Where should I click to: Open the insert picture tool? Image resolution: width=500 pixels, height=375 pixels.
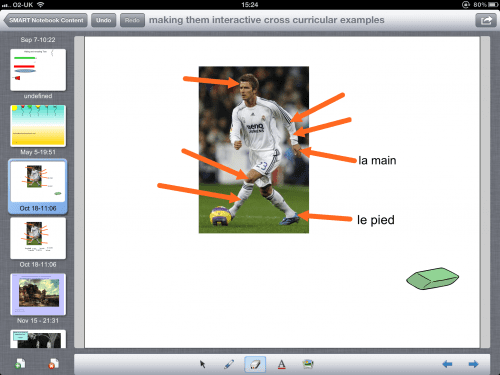[x=308, y=364]
